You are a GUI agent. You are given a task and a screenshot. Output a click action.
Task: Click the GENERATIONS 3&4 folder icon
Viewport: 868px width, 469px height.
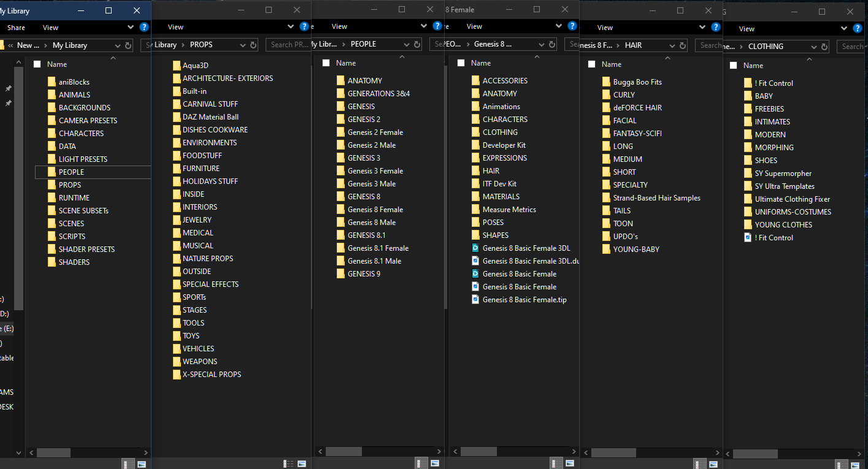pyautogui.click(x=340, y=94)
